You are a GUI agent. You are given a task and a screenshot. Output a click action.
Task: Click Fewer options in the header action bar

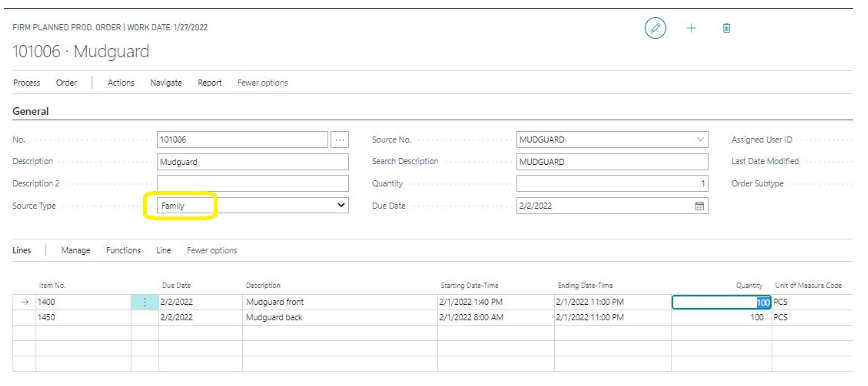pos(262,83)
